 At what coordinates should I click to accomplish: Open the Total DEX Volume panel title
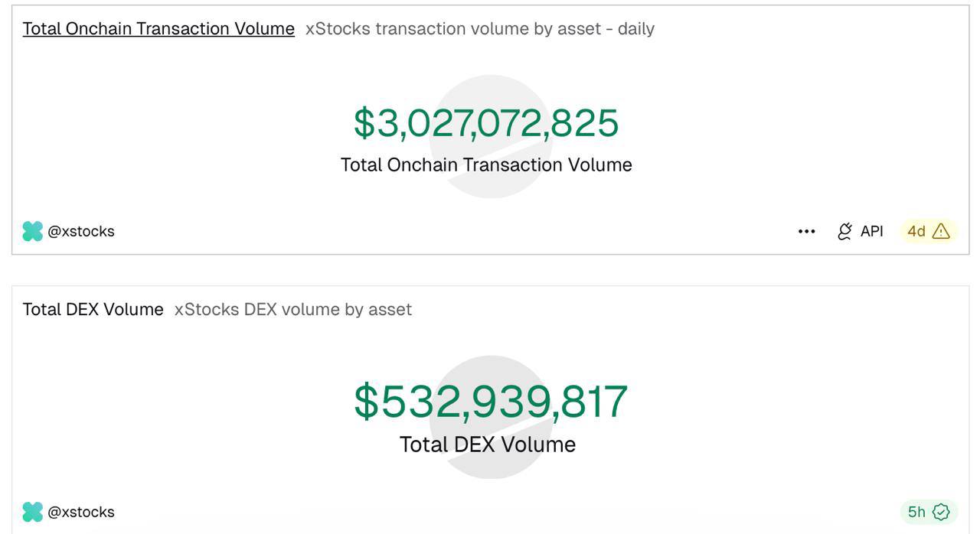(93, 310)
